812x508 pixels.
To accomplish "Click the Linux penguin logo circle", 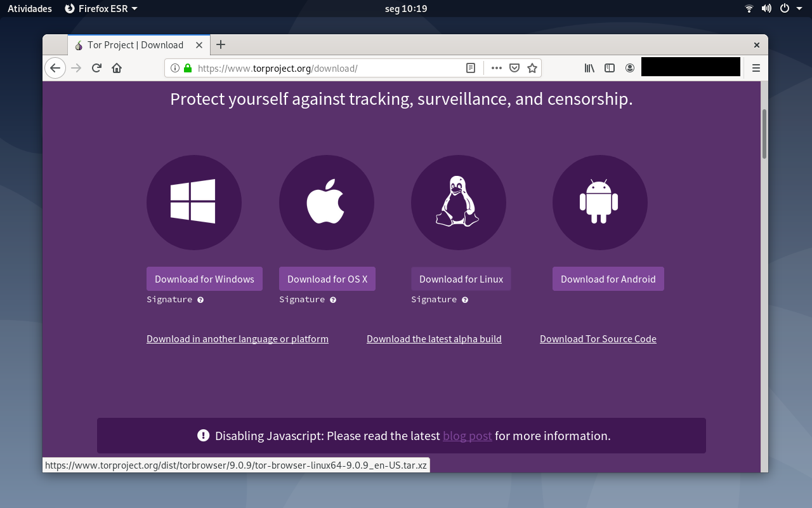I will tap(459, 203).
